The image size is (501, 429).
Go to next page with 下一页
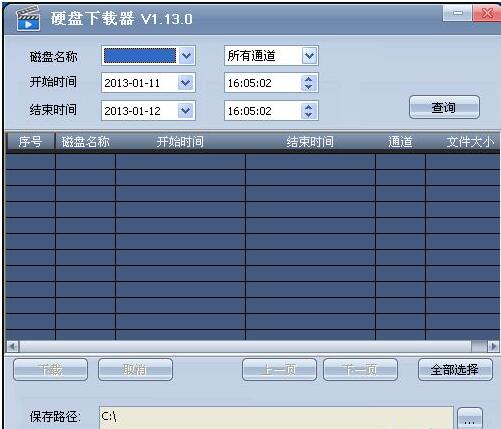(x=360, y=370)
